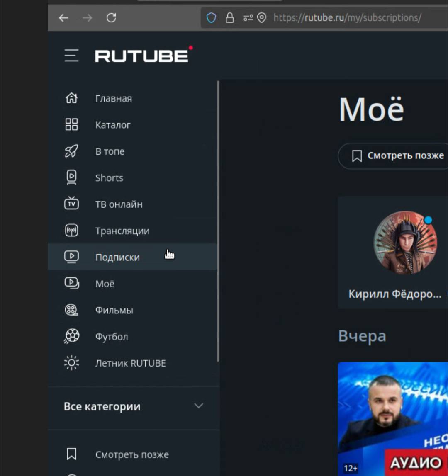Click the padlock site security icon
Viewport: 448px width, 476px height.
230,18
